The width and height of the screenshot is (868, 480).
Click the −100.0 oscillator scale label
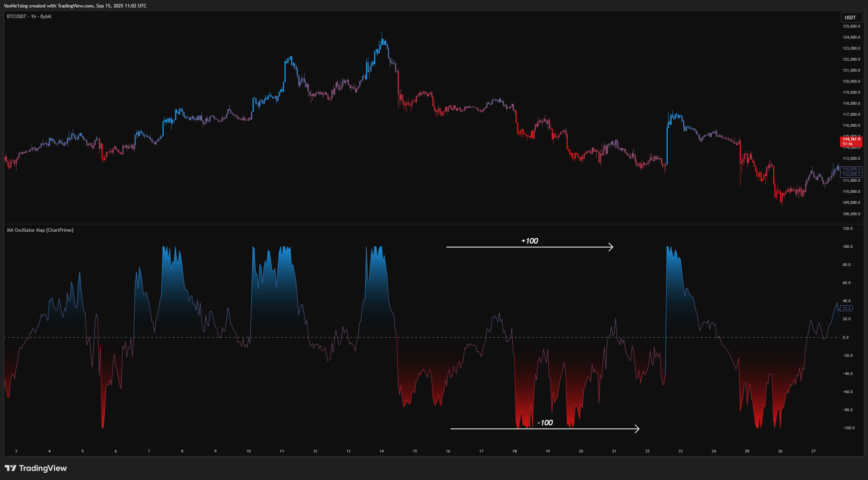click(x=848, y=428)
